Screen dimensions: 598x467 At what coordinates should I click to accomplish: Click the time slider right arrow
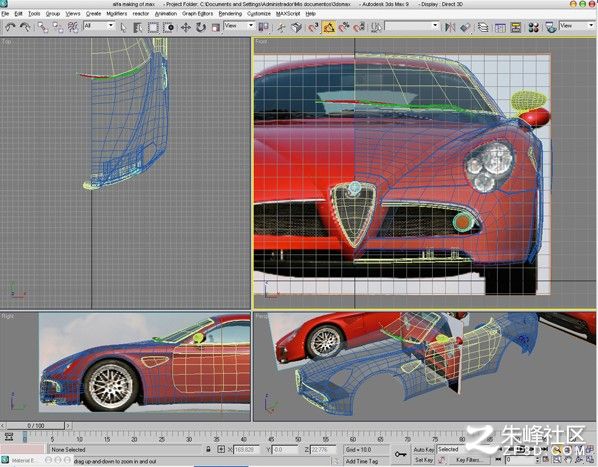pyautogui.click(x=68, y=425)
